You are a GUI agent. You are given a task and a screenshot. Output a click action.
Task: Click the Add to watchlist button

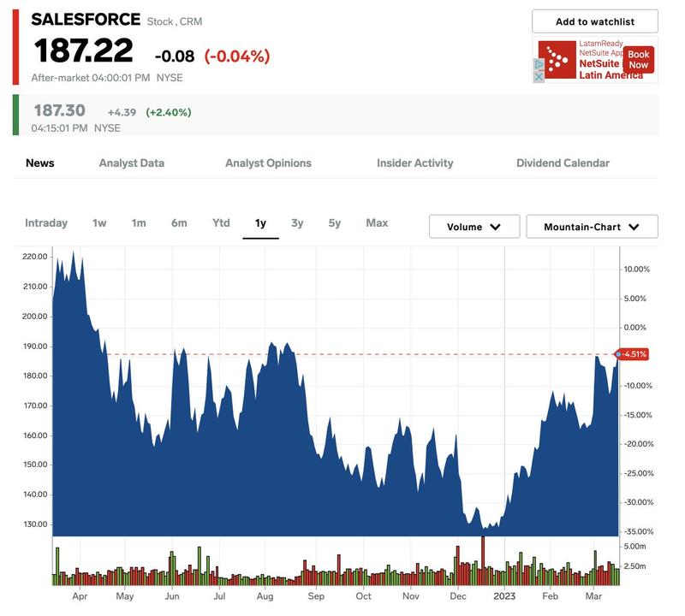point(594,21)
